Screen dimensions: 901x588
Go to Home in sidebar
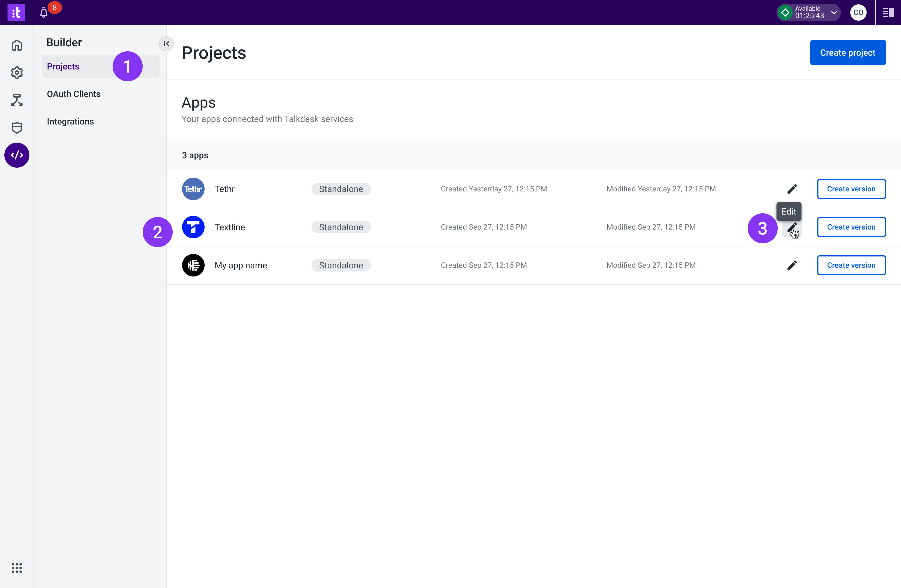coord(17,45)
